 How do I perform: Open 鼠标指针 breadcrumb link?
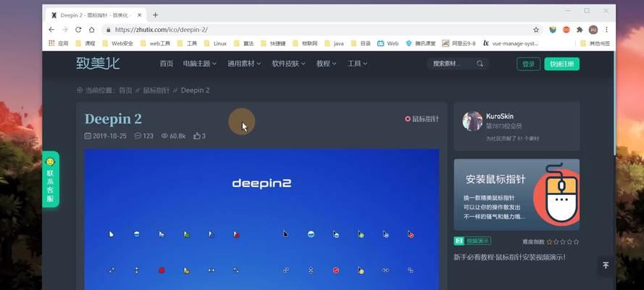click(156, 91)
